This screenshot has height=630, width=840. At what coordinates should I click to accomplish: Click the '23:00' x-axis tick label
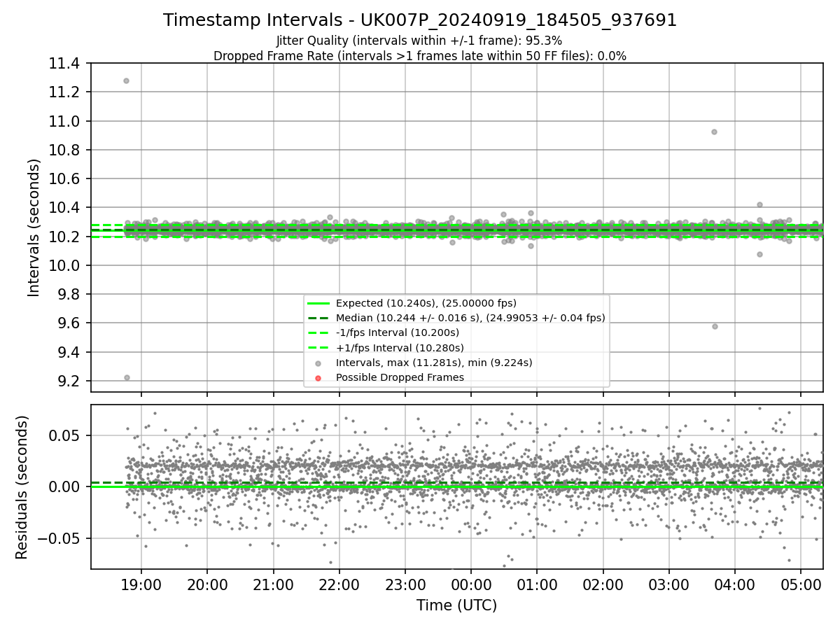405,584
